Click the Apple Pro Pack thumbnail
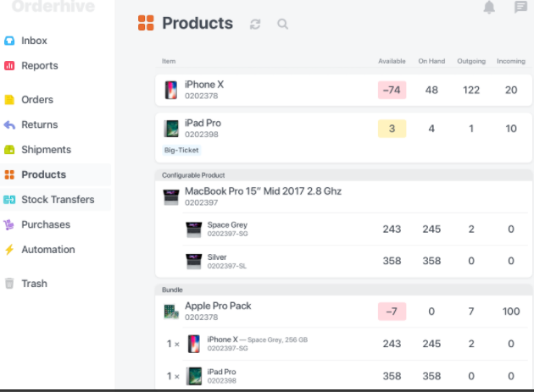The image size is (534, 392). 170,312
